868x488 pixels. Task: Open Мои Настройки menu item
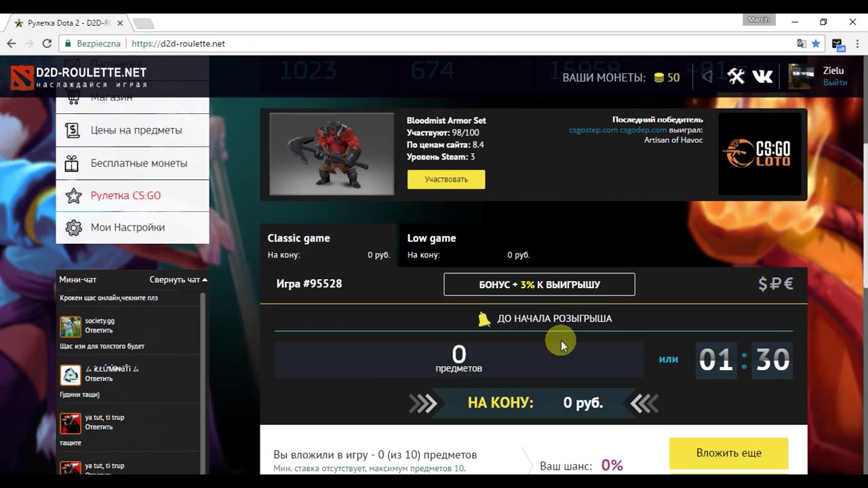[x=132, y=228]
